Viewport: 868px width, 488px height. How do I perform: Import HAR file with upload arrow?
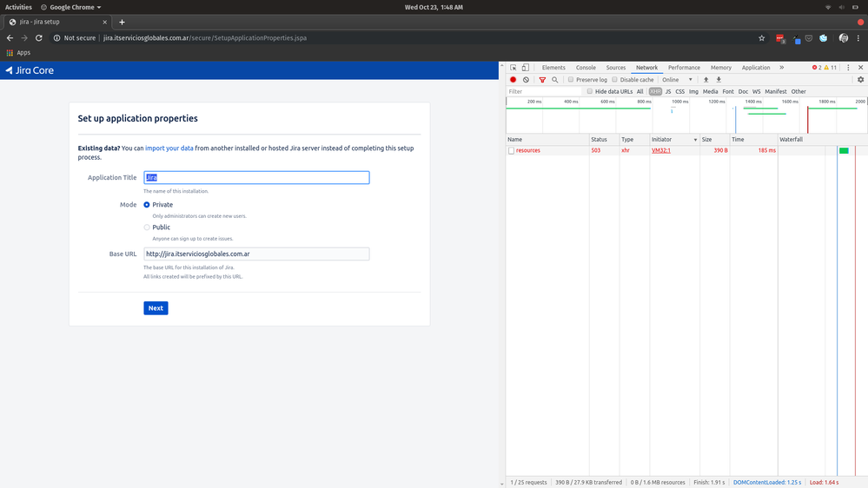(x=706, y=80)
